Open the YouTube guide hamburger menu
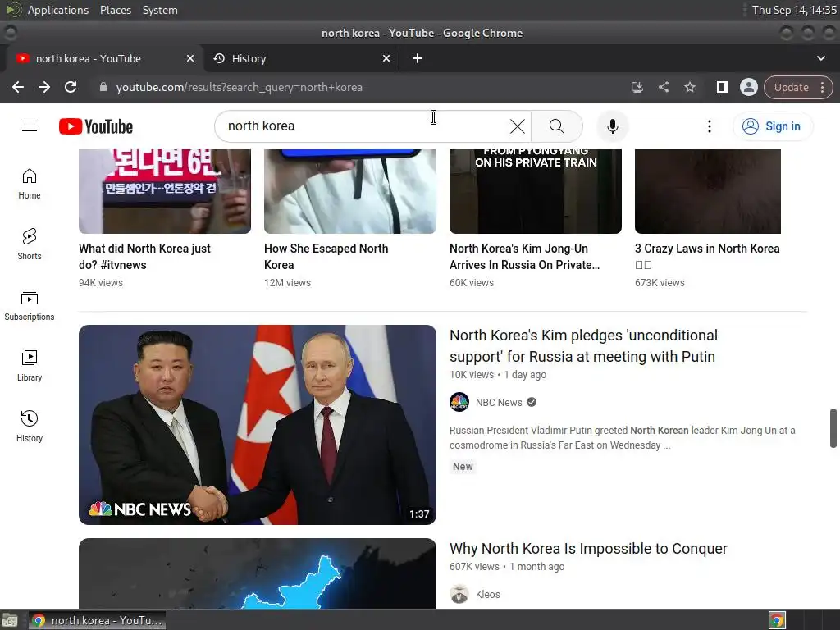This screenshot has height=630, width=840. pos(30,126)
